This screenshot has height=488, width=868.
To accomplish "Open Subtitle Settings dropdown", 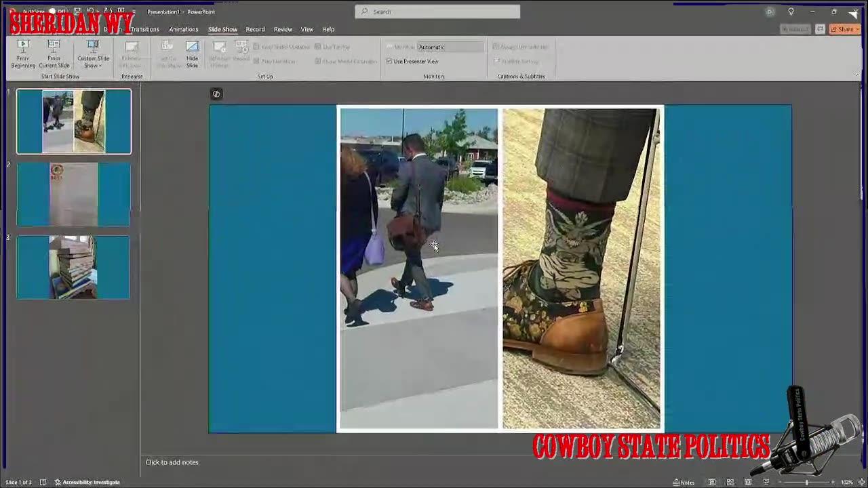I will tap(517, 61).
